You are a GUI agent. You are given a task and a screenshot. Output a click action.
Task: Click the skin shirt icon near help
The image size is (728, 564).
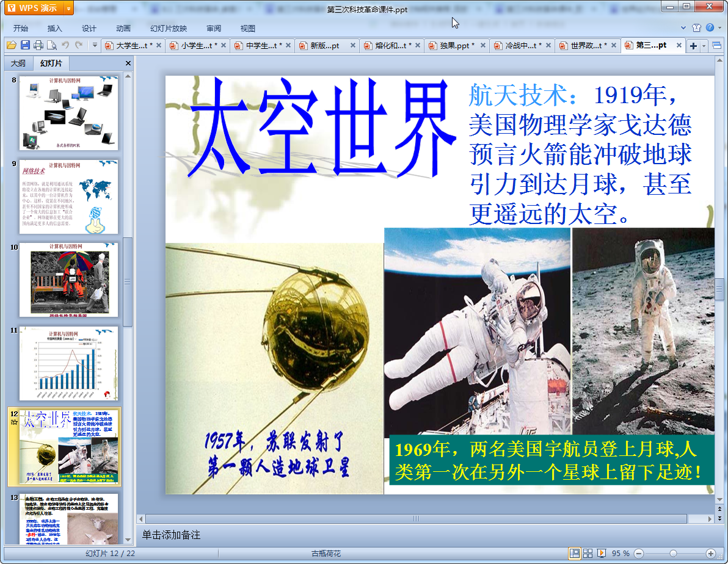point(696,28)
